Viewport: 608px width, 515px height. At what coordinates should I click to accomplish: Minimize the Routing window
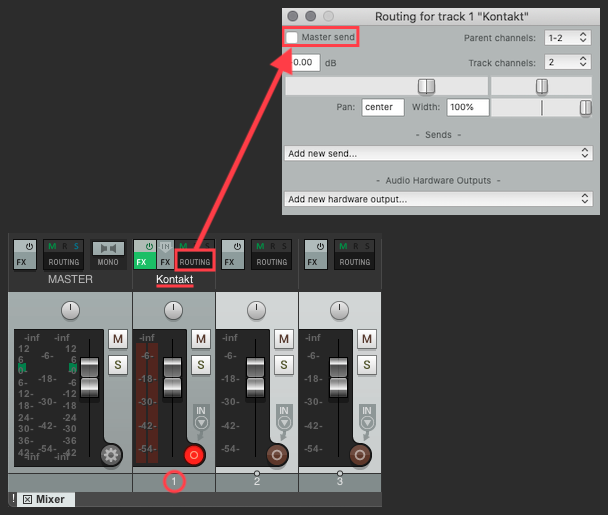coord(311,16)
